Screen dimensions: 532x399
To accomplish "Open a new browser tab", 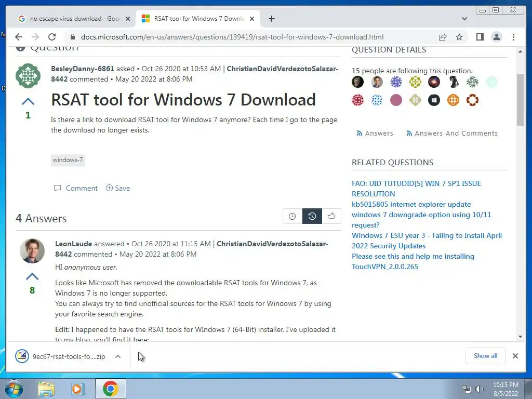I will [x=271, y=19].
